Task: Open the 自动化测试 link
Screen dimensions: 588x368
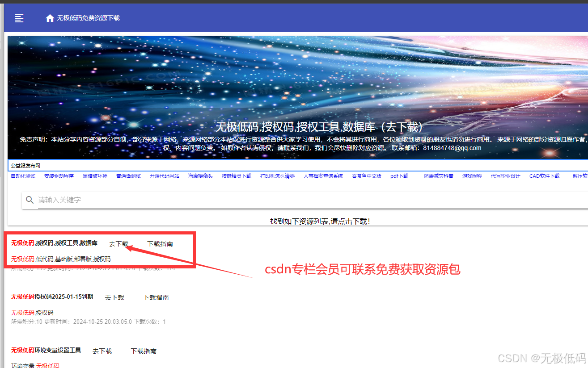Action: pyautogui.click(x=23, y=176)
